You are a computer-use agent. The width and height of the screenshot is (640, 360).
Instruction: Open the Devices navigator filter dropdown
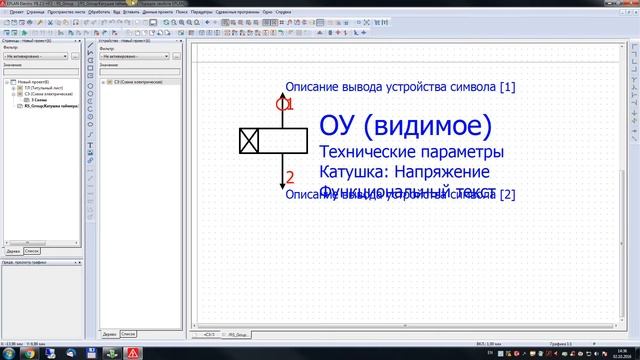(x=135, y=56)
